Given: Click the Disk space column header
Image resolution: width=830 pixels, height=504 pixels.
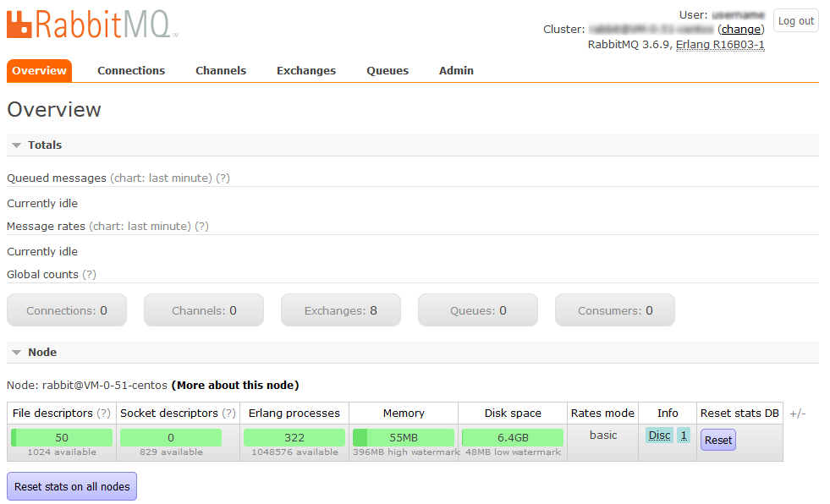Looking at the screenshot, I should click(x=513, y=414).
